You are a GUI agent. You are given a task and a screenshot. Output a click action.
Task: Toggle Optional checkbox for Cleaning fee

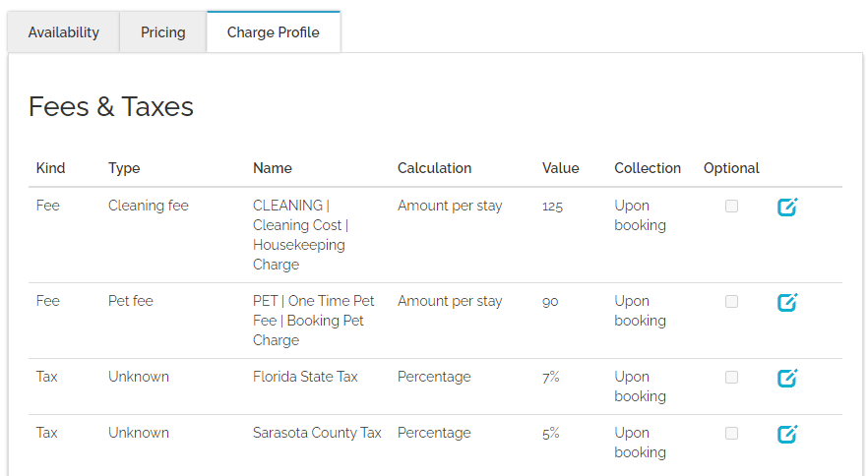coord(731,207)
